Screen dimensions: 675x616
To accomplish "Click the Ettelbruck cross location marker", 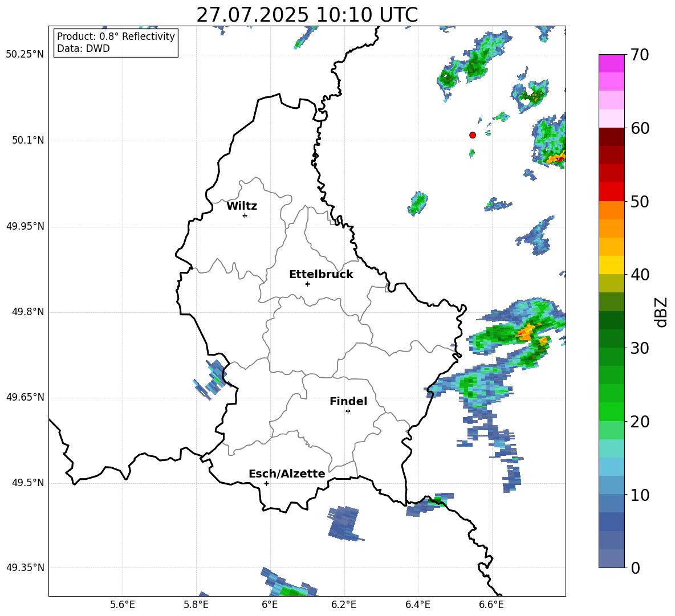I will tap(307, 284).
